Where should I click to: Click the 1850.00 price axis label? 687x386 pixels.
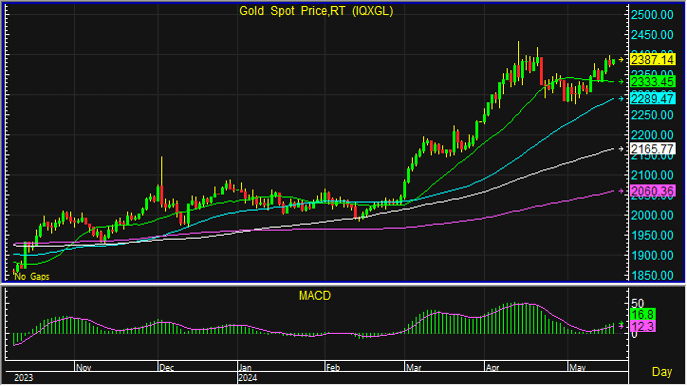tap(652, 276)
